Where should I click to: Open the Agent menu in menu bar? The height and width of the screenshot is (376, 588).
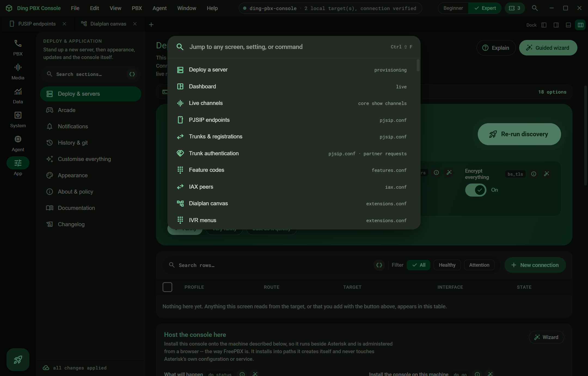pyautogui.click(x=160, y=8)
